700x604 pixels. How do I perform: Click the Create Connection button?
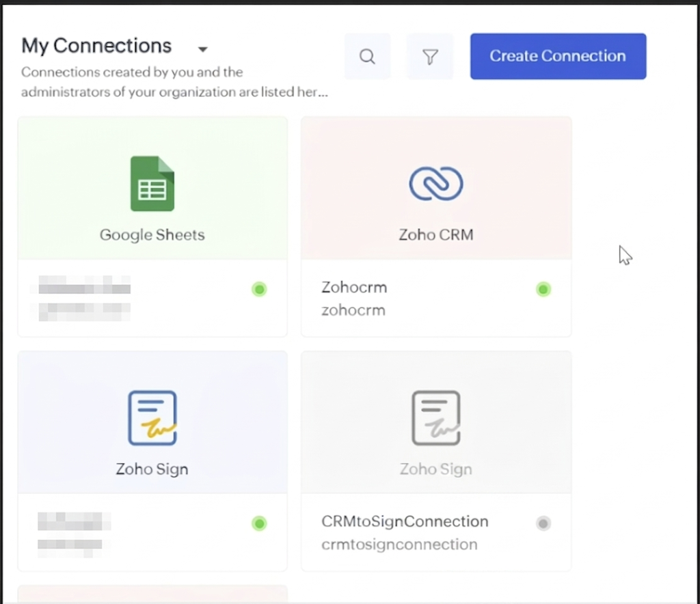(x=558, y=56)
